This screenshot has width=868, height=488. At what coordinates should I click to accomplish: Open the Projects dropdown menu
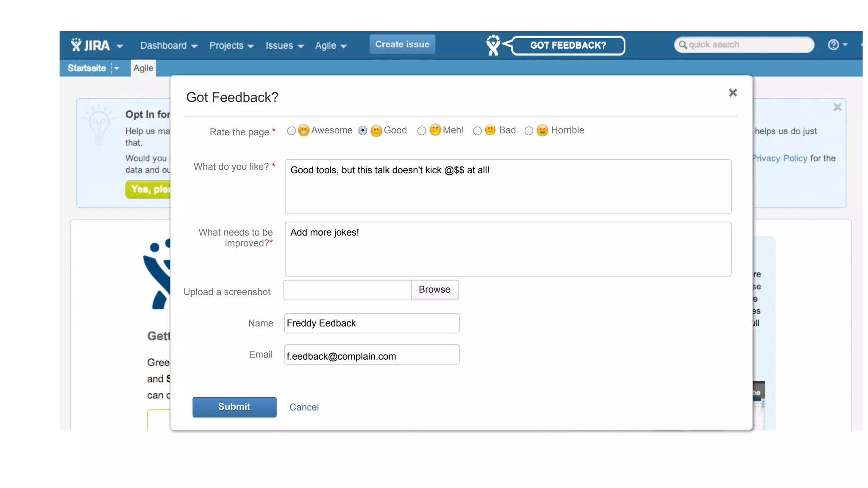coord(231,45)
